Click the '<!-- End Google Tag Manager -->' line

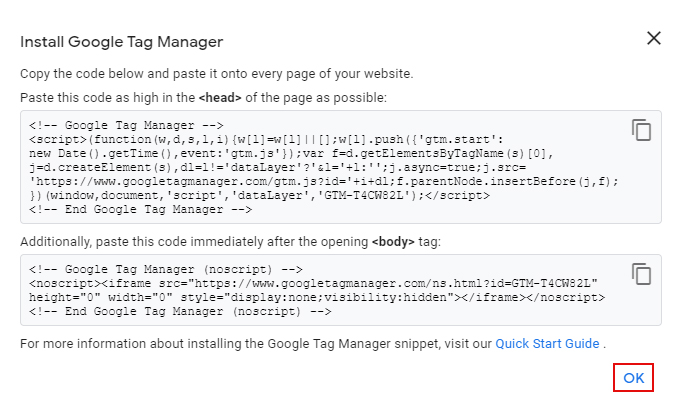point(140,209)
